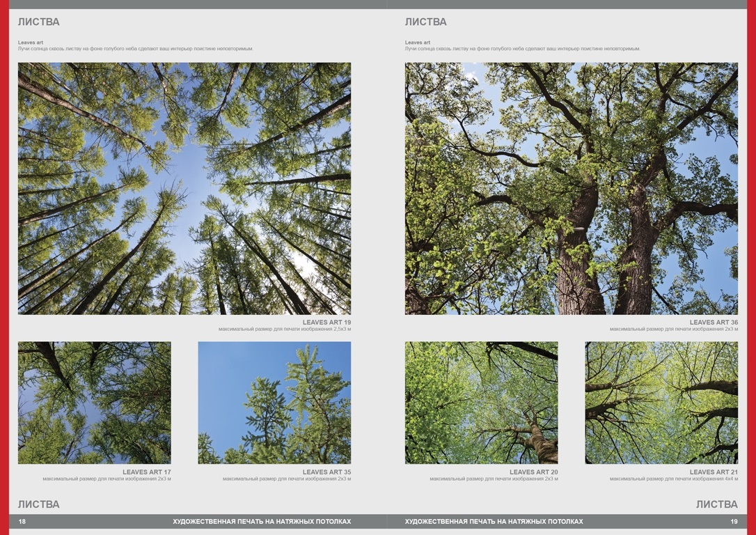Click the LEAVES ART 21 caption label
Screen dimensions: 756x535
[714, 472]
